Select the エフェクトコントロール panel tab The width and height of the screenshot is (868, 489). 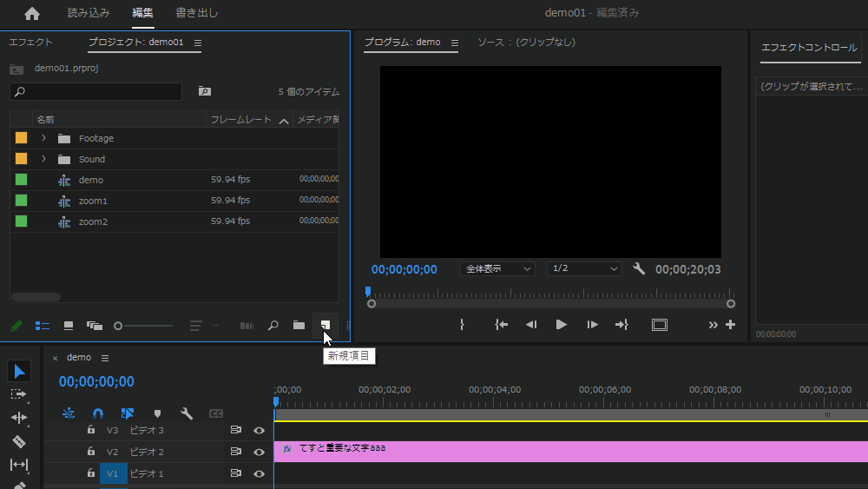(x=809, y=48)
